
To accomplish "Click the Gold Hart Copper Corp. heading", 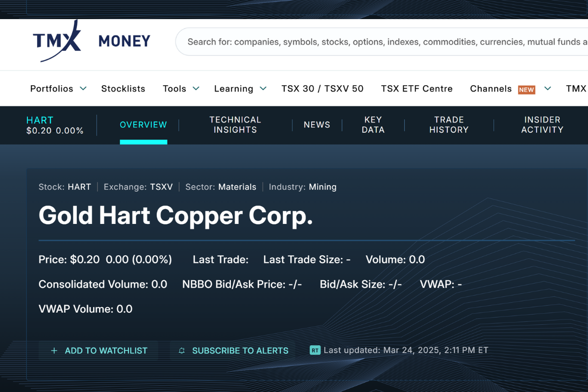I will 176,216.
